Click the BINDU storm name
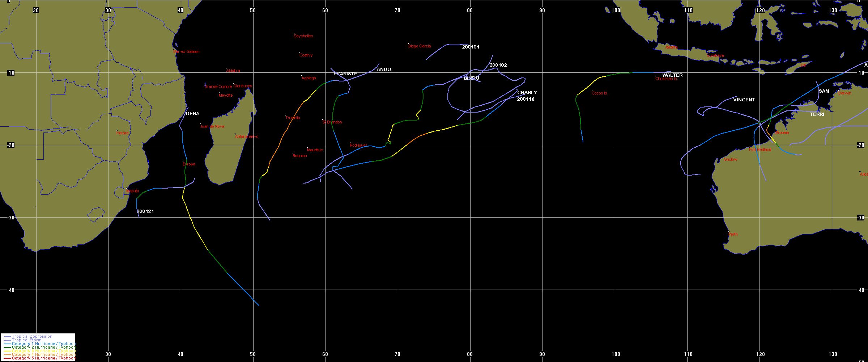868x362 pixels. (x=471, y=78)
